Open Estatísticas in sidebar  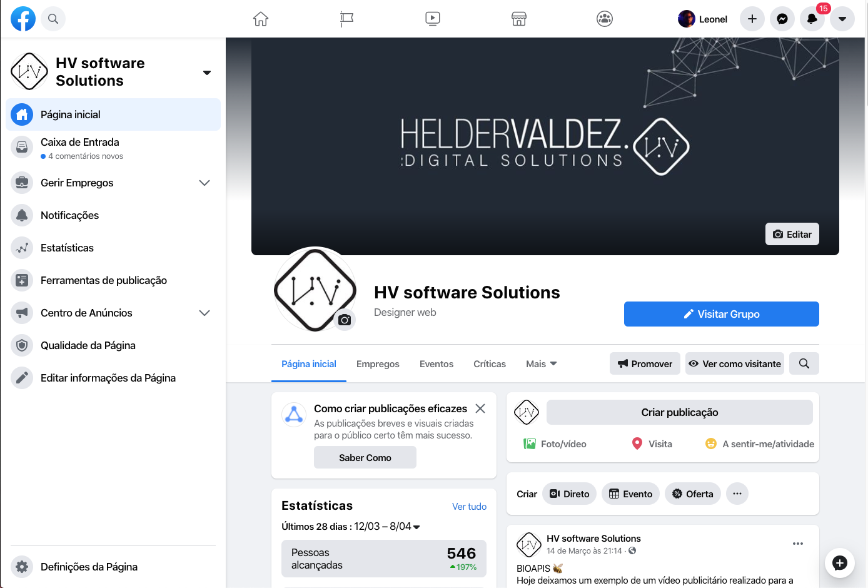[x=113, y=248]
